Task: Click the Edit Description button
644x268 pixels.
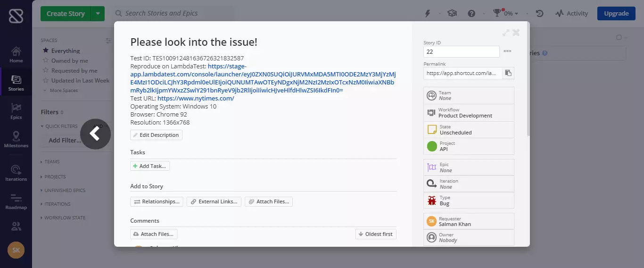Action: (156, 135)
